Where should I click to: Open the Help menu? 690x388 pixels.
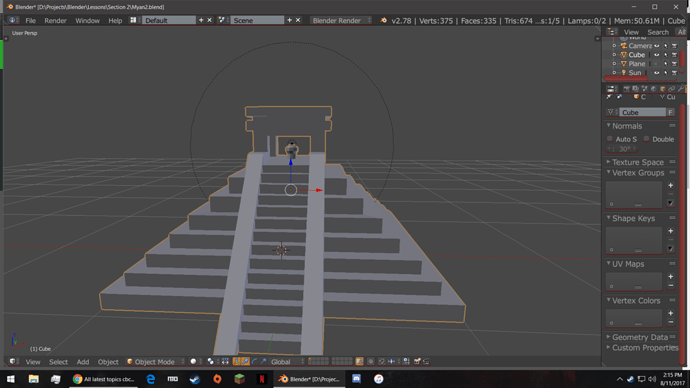point(115,20)
